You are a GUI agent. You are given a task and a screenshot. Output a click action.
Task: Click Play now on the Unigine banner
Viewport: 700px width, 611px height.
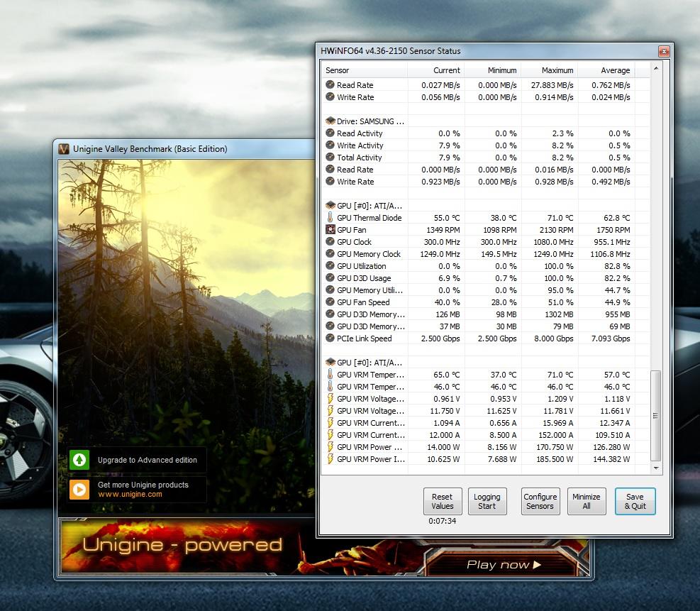(x=504, y=565)
